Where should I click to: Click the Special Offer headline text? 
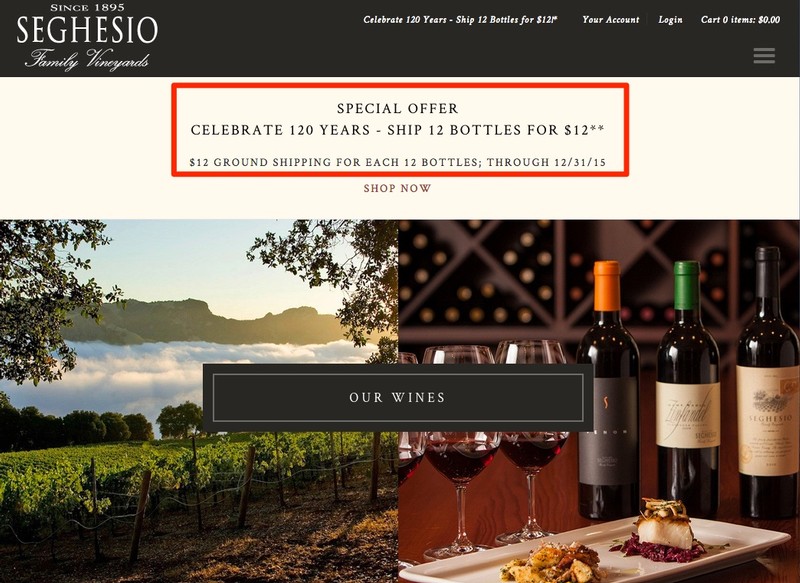coord(398,108)
